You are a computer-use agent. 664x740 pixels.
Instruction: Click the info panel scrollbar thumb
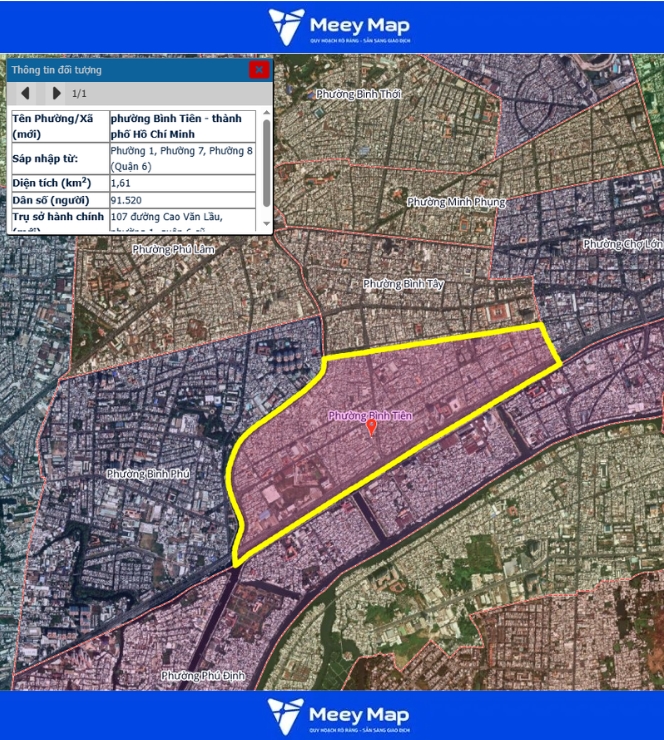tap(266, 161)
